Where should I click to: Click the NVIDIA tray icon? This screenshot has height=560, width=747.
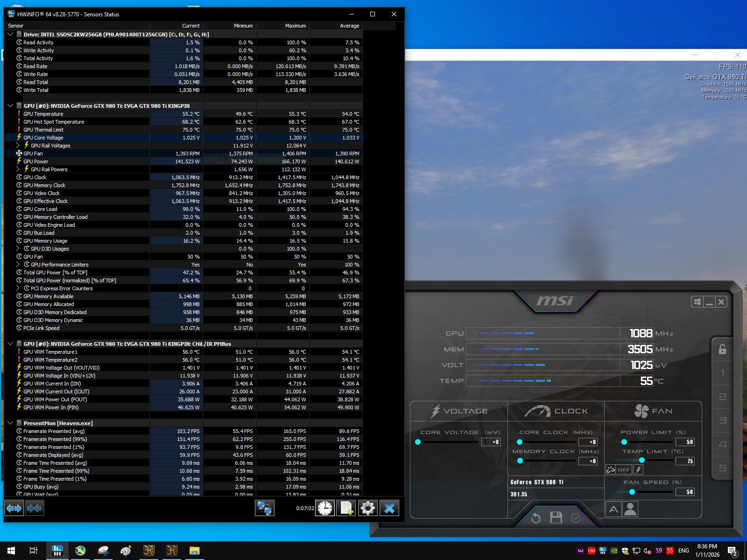[x=614, y=551]
